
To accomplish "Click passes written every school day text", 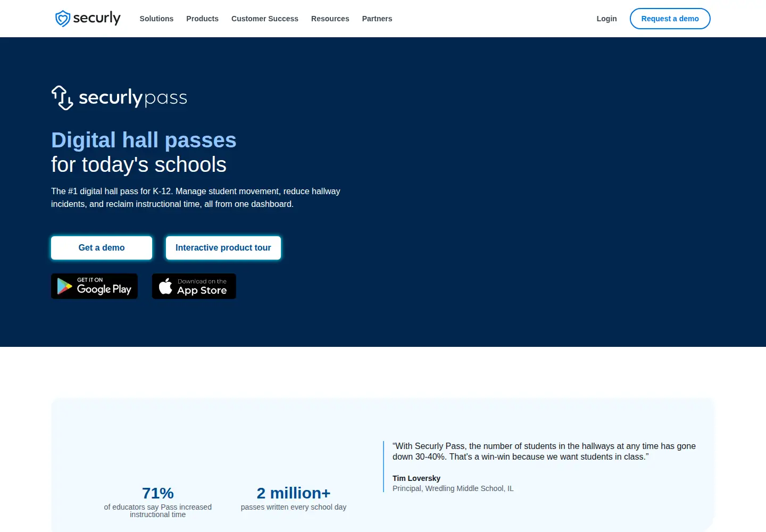I will (x=294, y=507).
